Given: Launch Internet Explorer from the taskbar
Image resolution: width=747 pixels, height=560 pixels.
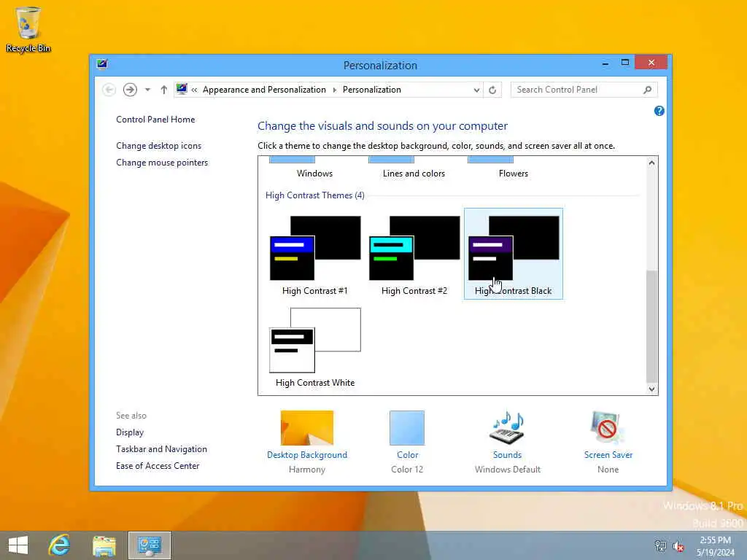Looking at the screenshot, I should tap(59, 545).
